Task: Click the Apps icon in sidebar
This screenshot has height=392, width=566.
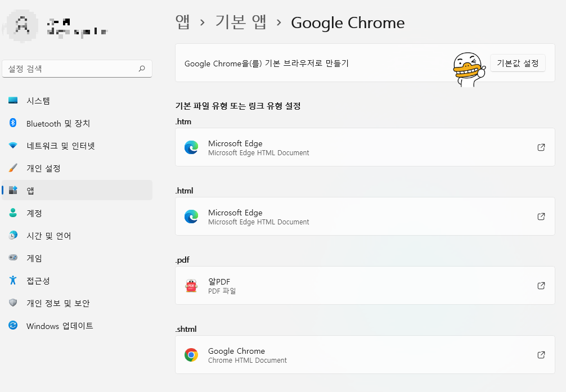Action: (13, 190)
